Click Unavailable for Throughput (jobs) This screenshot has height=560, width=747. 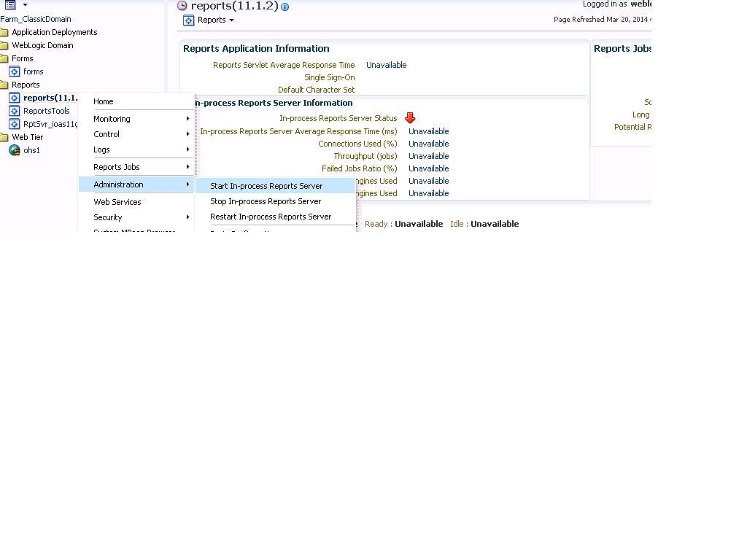coord(429,156)
